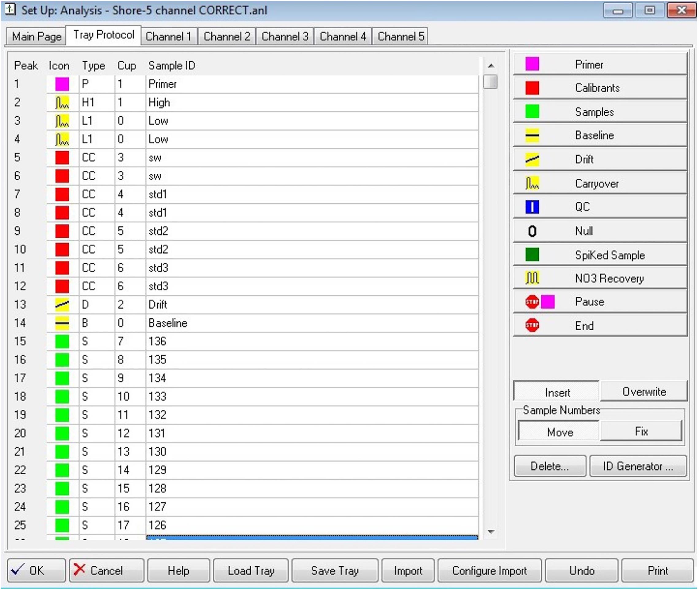Click the Save Tray button

click(335, 571)
